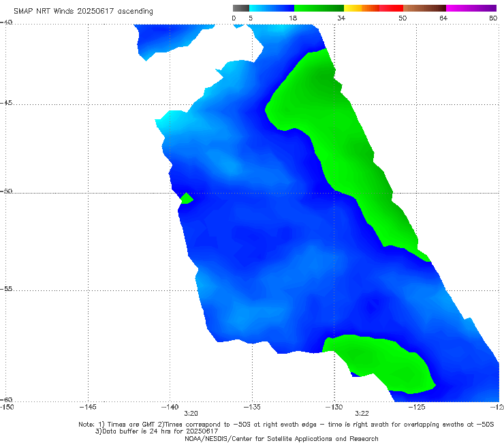Click the latitude label '-50'

[x=6, y=191]
